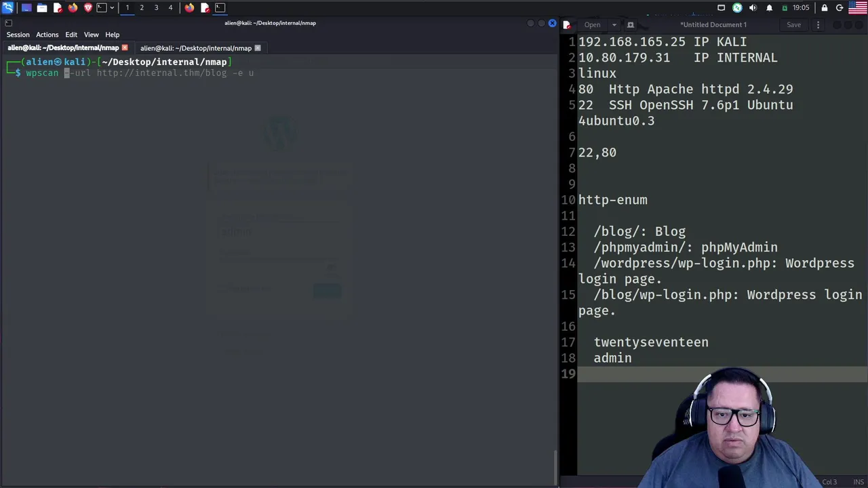
Task: Click the terminal window title-bar icon
Action: pos(8,23)
